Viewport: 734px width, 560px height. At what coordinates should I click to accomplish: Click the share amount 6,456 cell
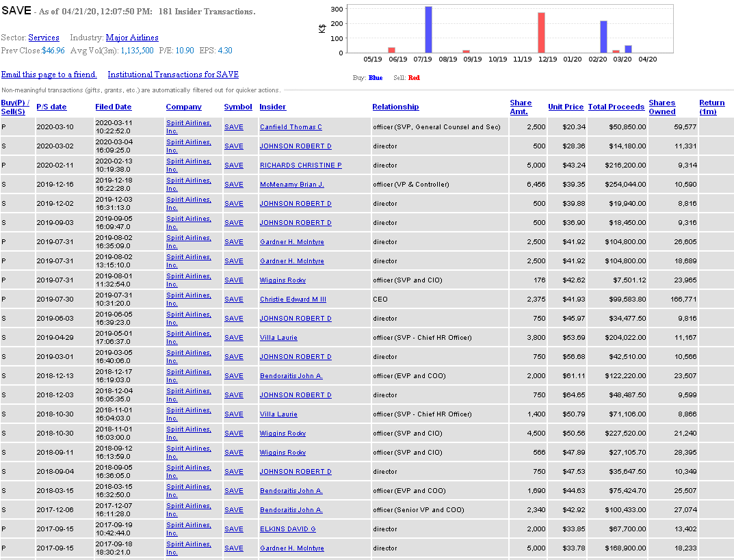tap(527, 185)
